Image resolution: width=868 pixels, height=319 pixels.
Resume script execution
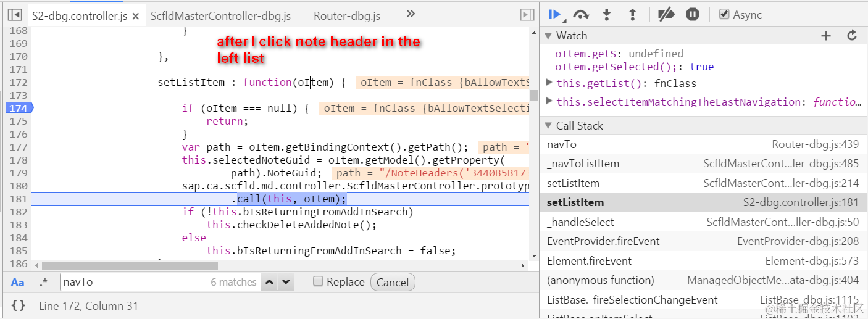coord(555,15)
